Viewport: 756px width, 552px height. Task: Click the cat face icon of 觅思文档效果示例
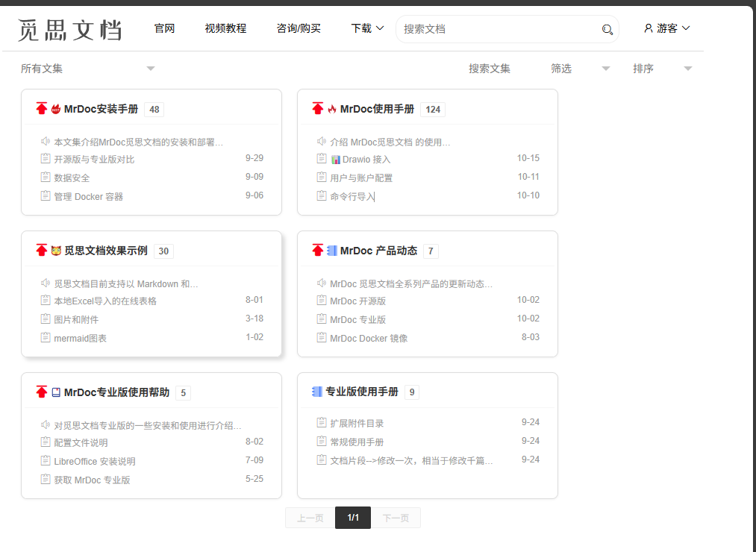click(56, 251)
